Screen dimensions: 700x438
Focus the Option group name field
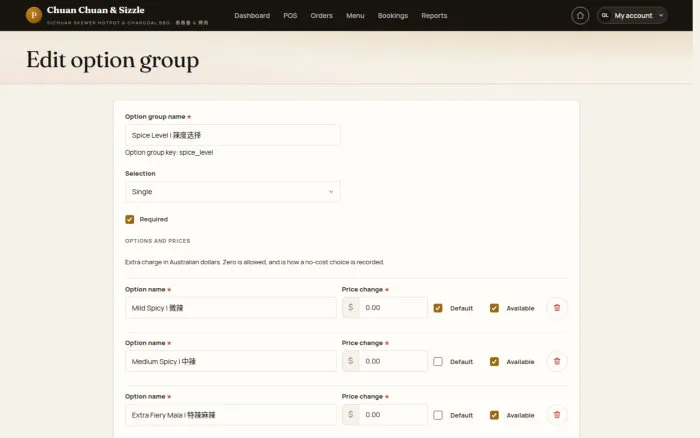click(x=233, y=135)
